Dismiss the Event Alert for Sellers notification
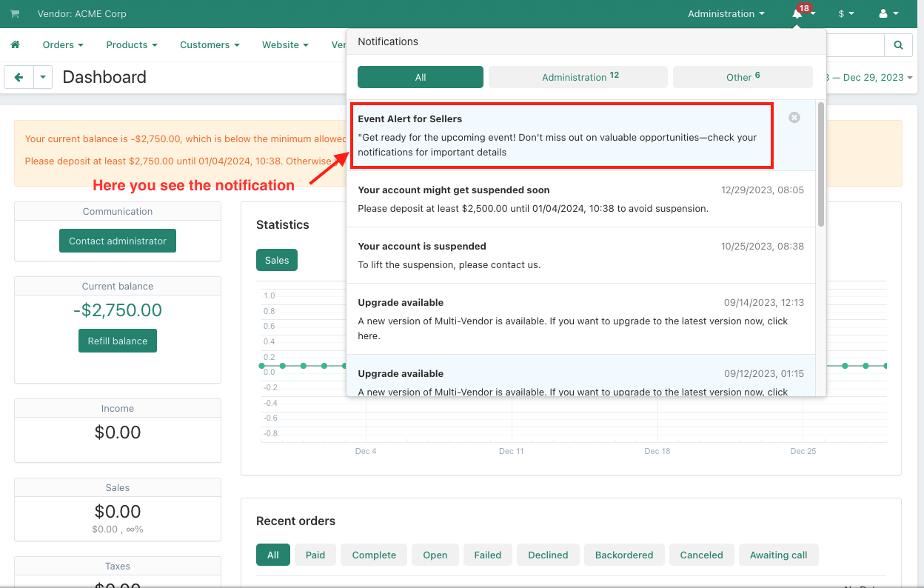The width and height of the screenshot is (924, 588). [794, 118]
